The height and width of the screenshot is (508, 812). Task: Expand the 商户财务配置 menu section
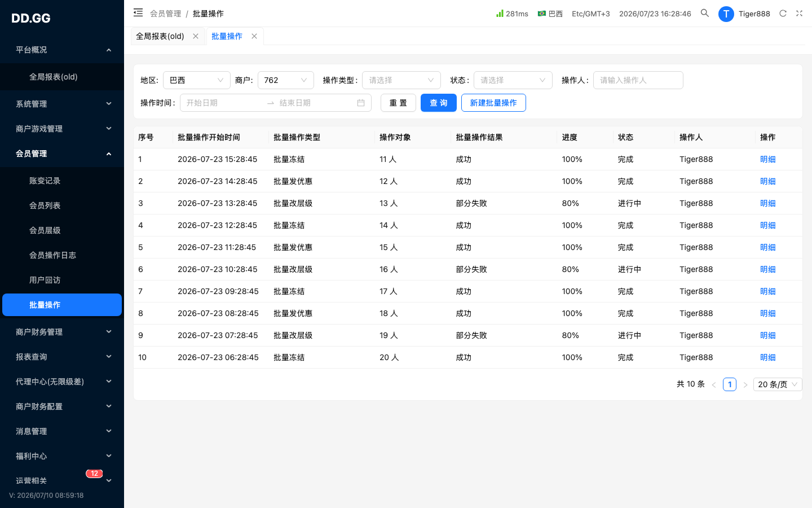point(62,406)
